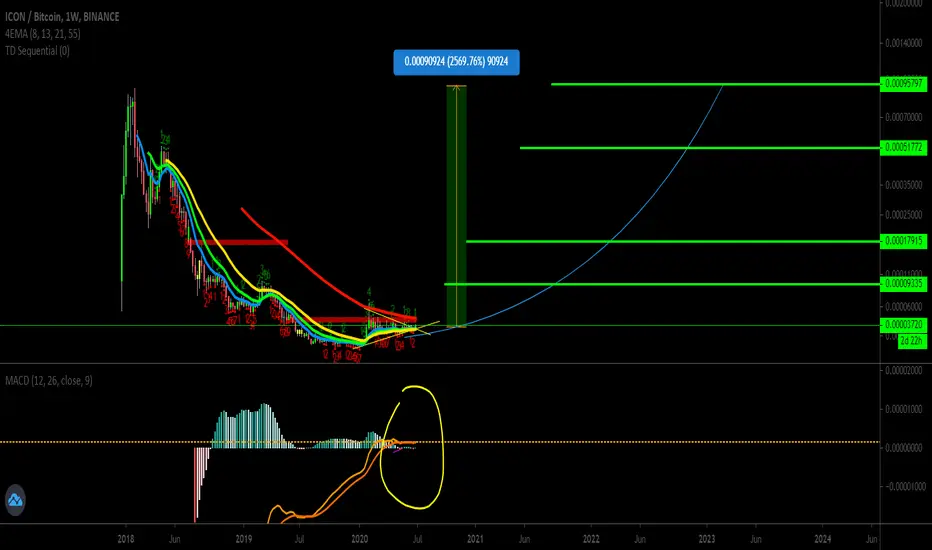Click the 0.00070000 price axis value
Screen dimensions: 932x550
(x=904, y=117)
